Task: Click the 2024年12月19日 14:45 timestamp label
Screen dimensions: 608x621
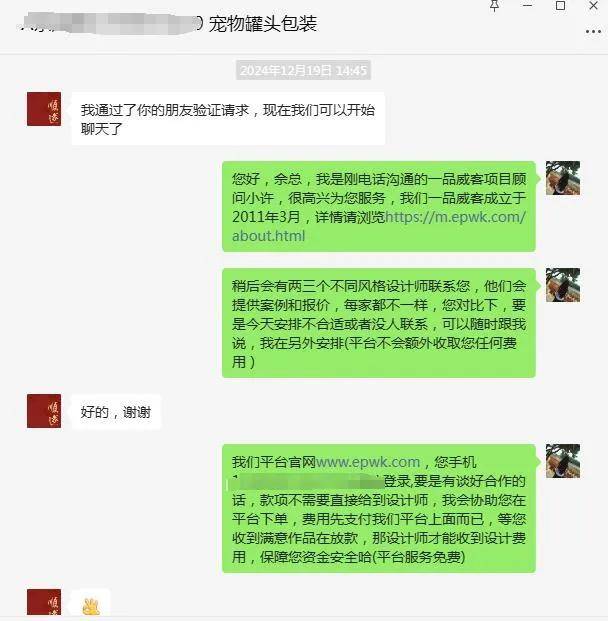Action: click(303, 70)
